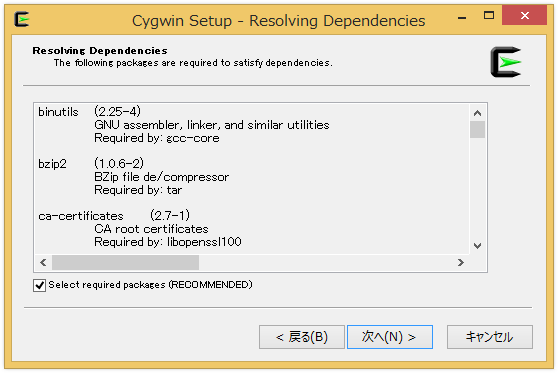Close the Cygwin Setup window

[x=524, y=15]
